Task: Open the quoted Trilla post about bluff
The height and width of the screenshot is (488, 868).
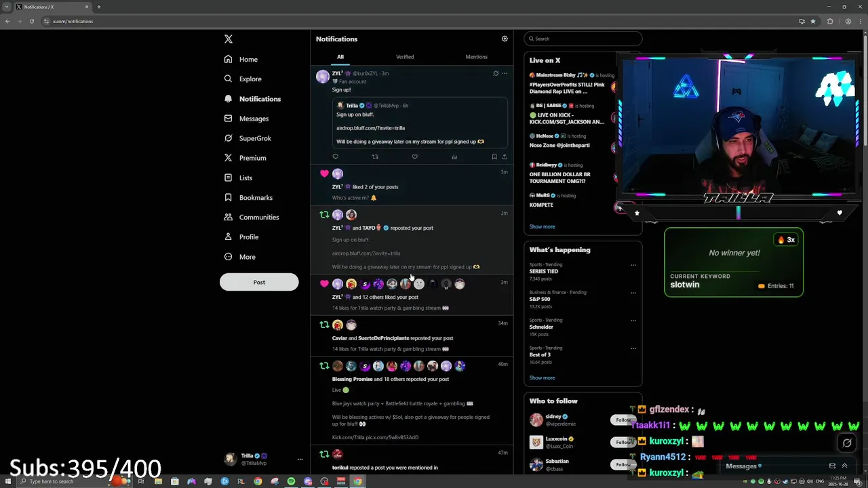Action: [x=420, y=123]
